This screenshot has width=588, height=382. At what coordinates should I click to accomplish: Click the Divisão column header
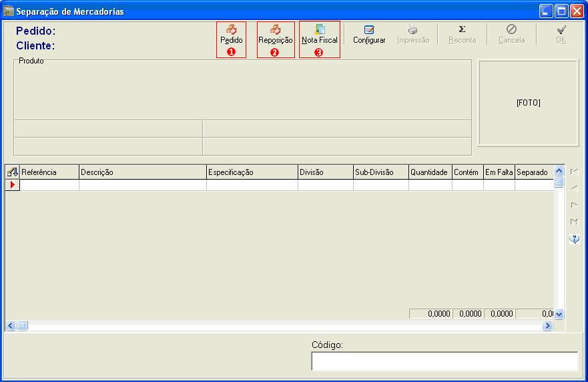[x=326, y=172]
